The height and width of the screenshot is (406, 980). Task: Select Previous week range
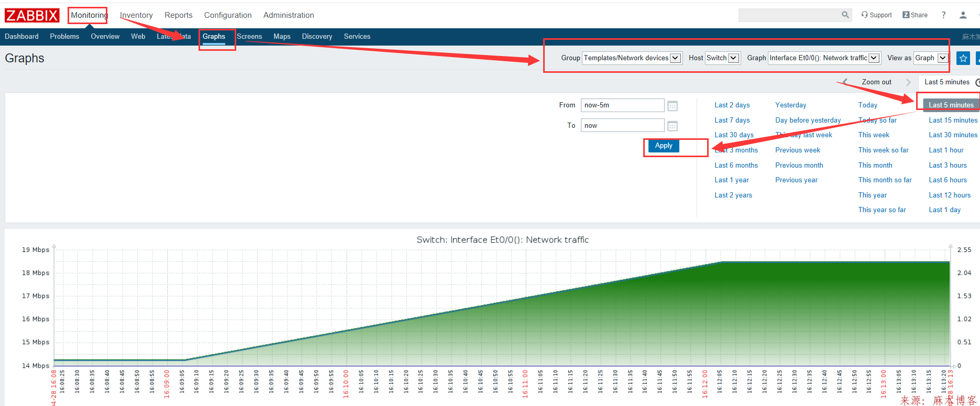point(798,150)
